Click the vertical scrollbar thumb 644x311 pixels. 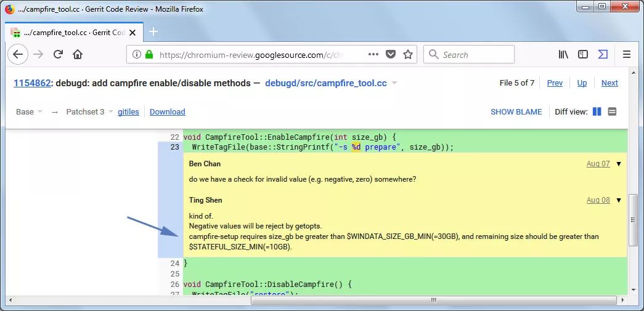tap(633, 220)
